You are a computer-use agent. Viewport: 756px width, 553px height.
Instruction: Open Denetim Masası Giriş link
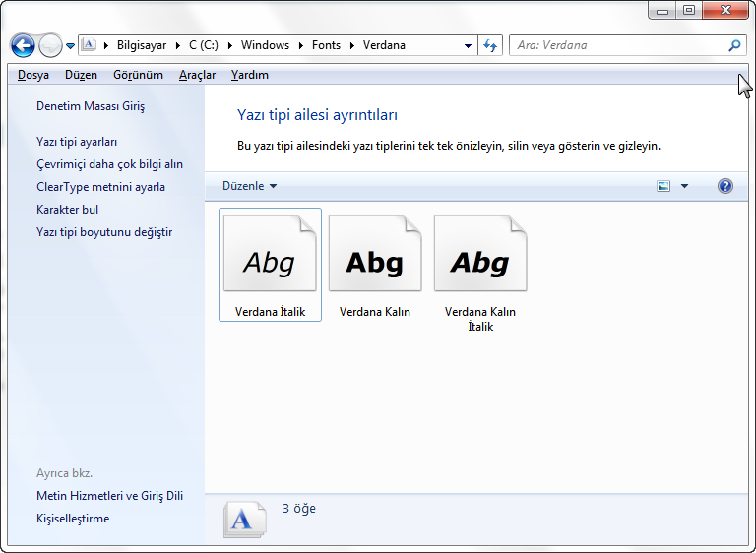(91, 106)
